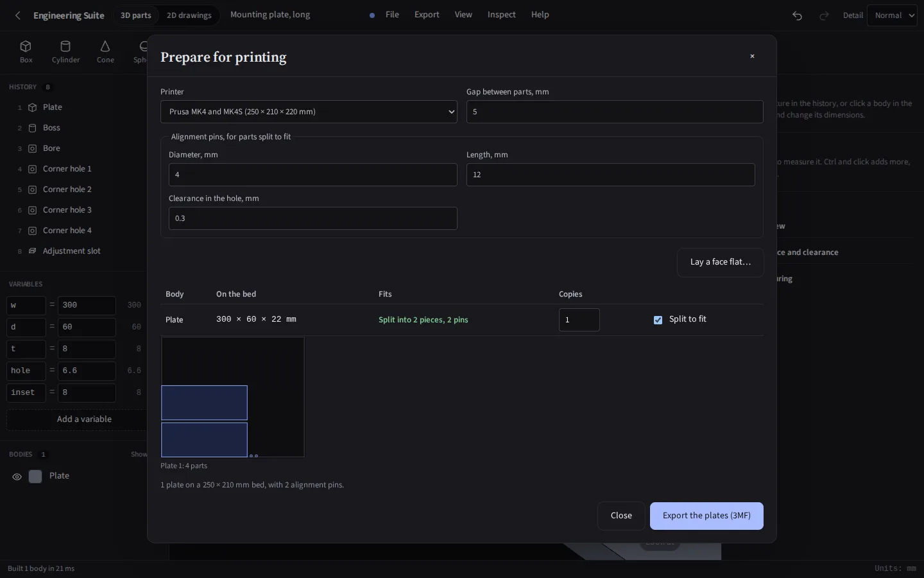Open the View menu
924x578 pixels.
coord(463,15)
